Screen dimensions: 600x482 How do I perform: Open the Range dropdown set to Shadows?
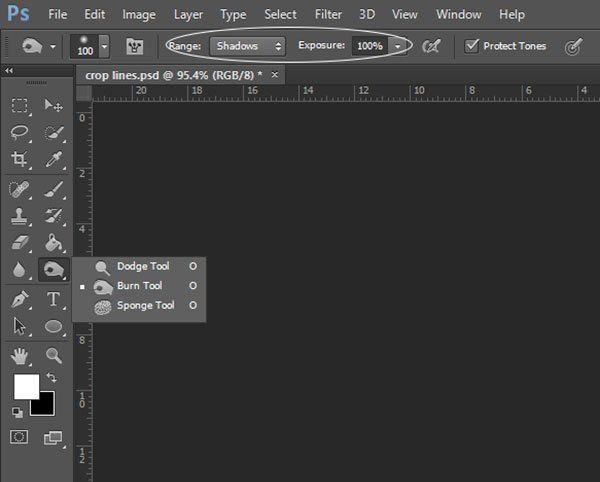click(x=247, y=46)
